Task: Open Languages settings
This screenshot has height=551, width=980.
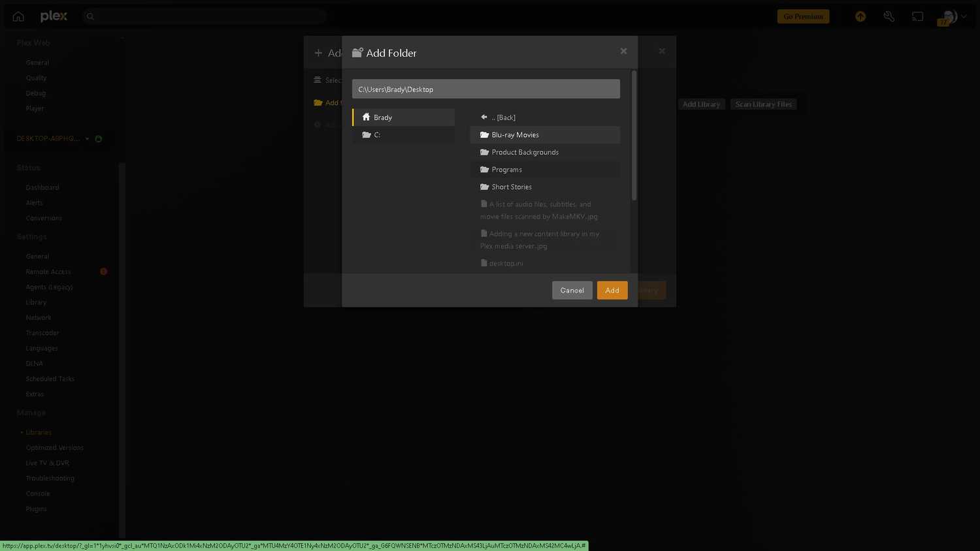Action: 42,349
